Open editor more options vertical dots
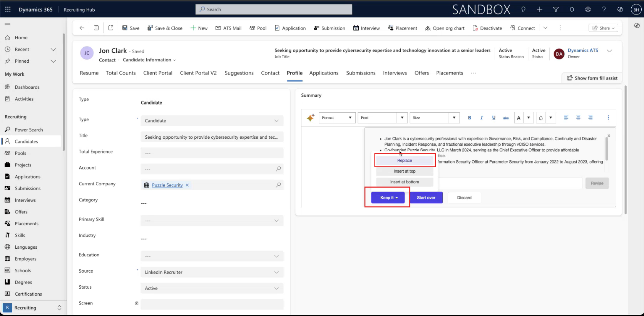The image size is (644, 316). [x=608, y=118]
